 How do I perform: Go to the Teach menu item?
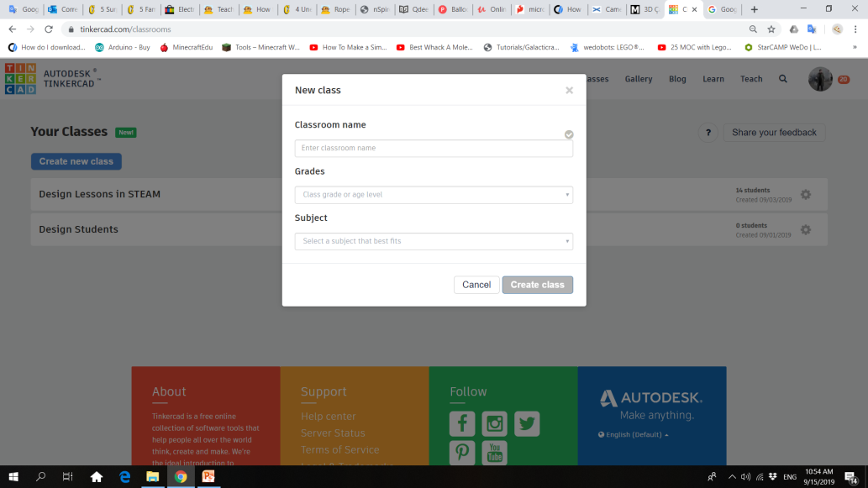(751, 79)
